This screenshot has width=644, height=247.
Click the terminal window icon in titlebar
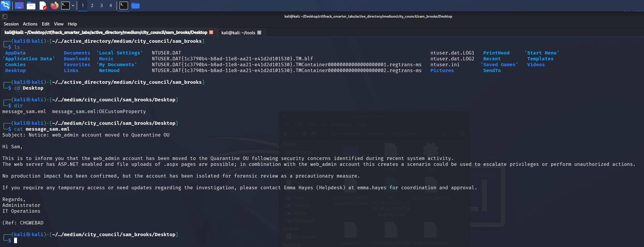point(5,16)
